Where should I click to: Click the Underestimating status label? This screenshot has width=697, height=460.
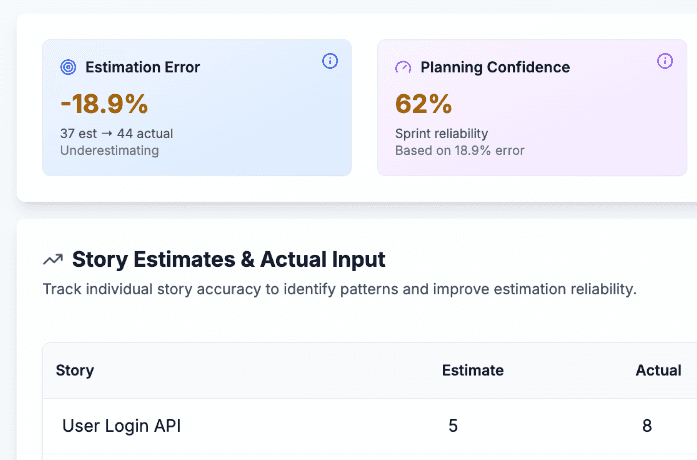pyautogui.click(x=109, y=151)
